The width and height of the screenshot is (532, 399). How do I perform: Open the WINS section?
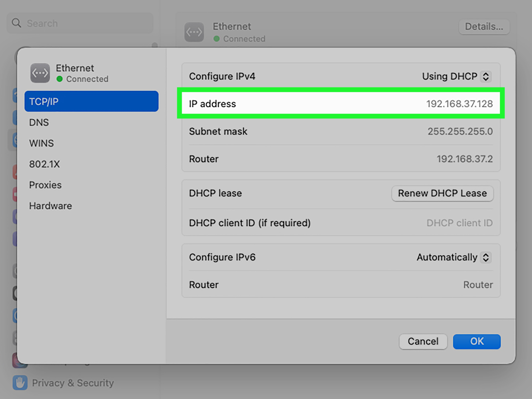pos(41,143)
